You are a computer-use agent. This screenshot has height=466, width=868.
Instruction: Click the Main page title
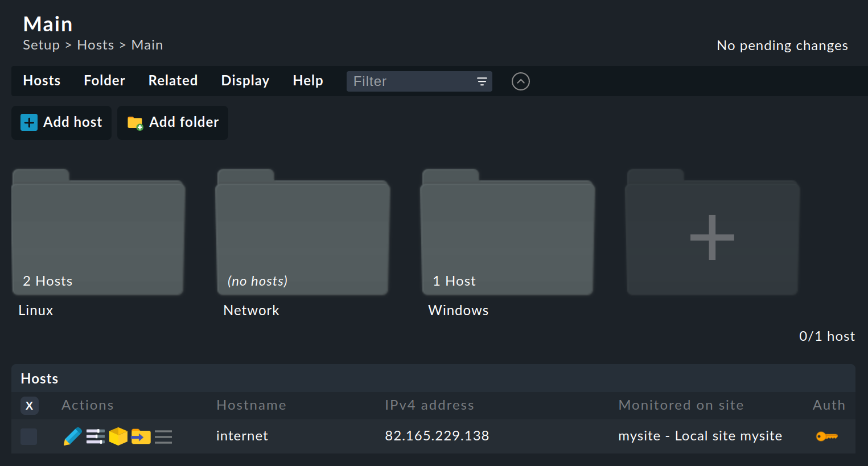tap(48, 24)
